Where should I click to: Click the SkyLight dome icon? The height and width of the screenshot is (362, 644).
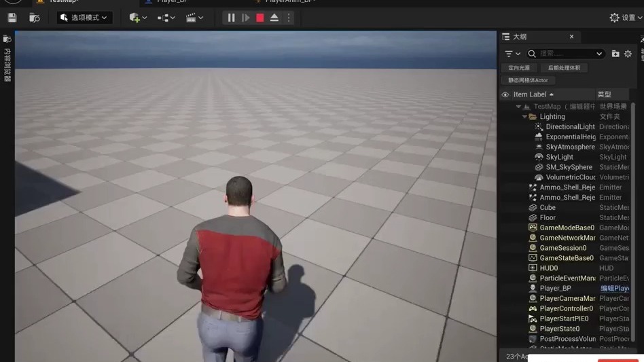539,157
